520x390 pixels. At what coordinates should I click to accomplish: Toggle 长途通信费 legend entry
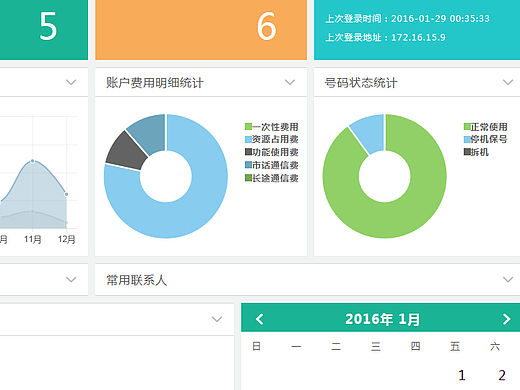[x=271, y=178]
